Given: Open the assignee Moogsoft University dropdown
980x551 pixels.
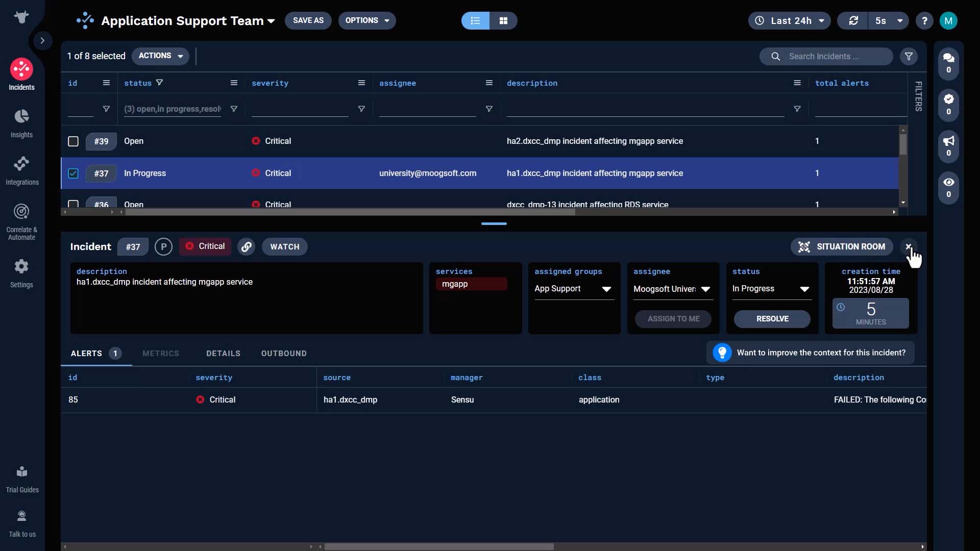Looking at the screenshot, I should pyautogui.click(x=672, y=289).
